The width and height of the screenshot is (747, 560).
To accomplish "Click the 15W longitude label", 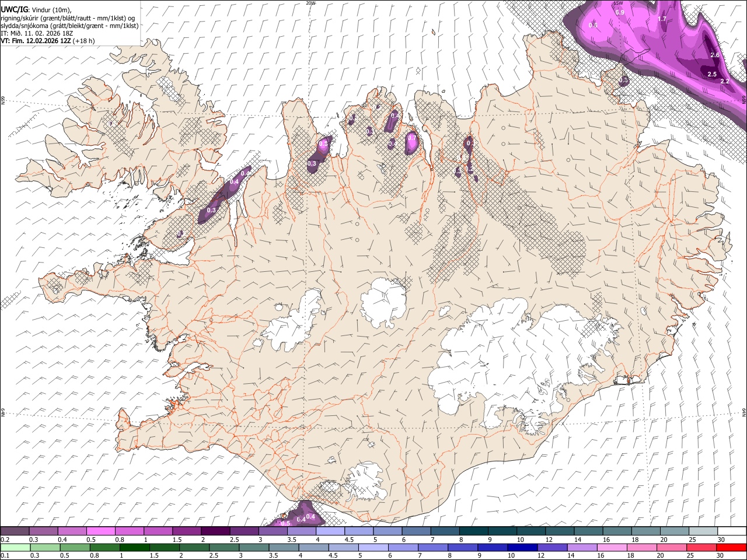I will point(619,3).
